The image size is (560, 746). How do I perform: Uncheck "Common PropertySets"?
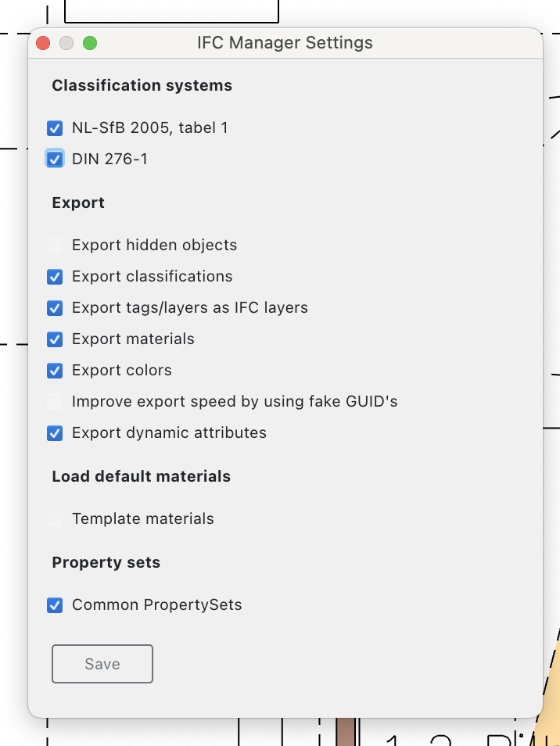(55, 604)
